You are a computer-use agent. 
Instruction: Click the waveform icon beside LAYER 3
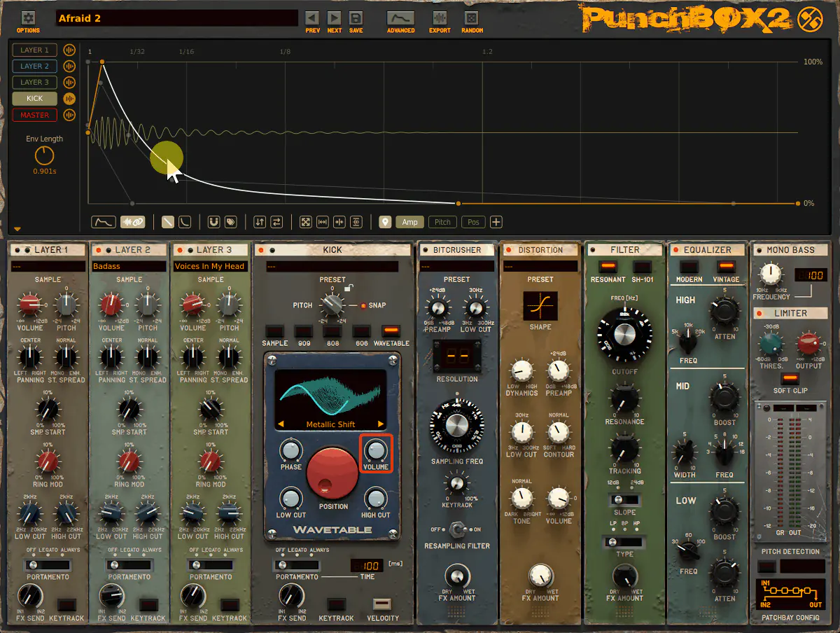[69, 83]
